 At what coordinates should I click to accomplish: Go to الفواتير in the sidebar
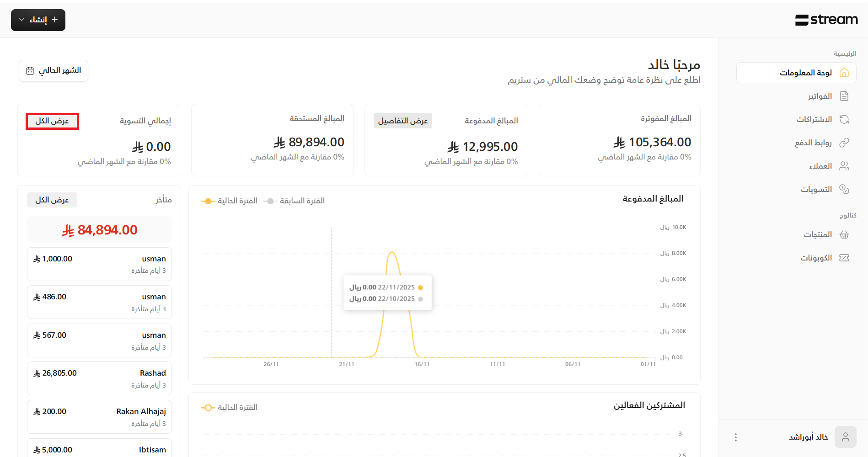(x=820, y=96)
